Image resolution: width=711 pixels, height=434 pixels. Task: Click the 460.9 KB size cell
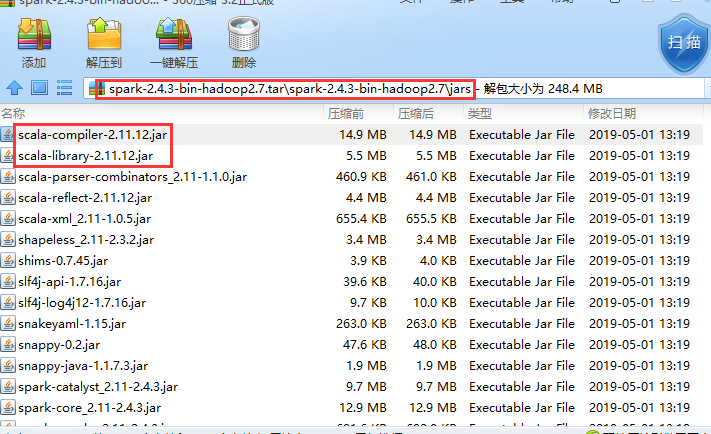[361, 176]
